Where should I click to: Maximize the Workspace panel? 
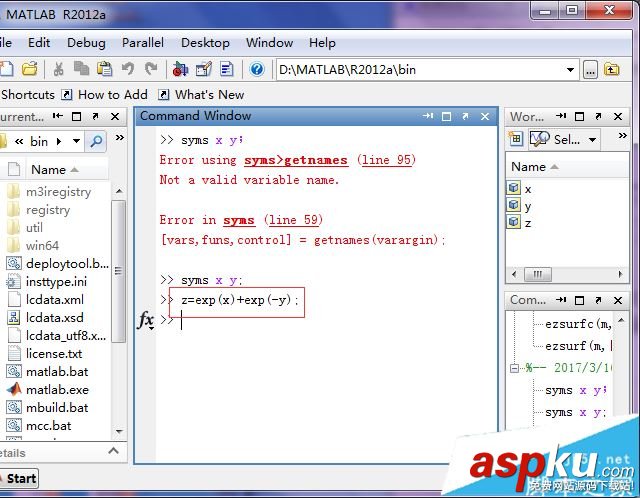pyautogui.click(x=579, y=117)
